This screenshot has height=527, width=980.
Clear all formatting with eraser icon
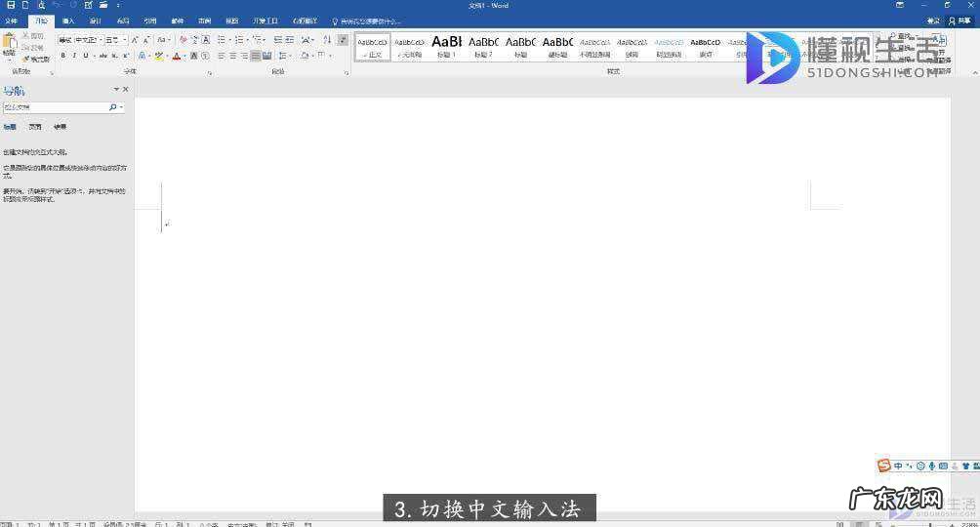click(184, 40)
